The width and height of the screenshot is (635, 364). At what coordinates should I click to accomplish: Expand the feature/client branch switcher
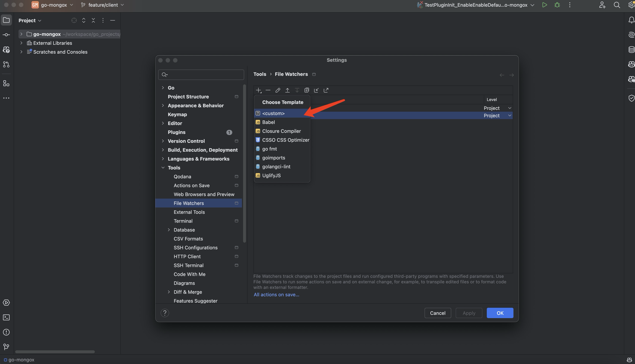tap(122, 5)
